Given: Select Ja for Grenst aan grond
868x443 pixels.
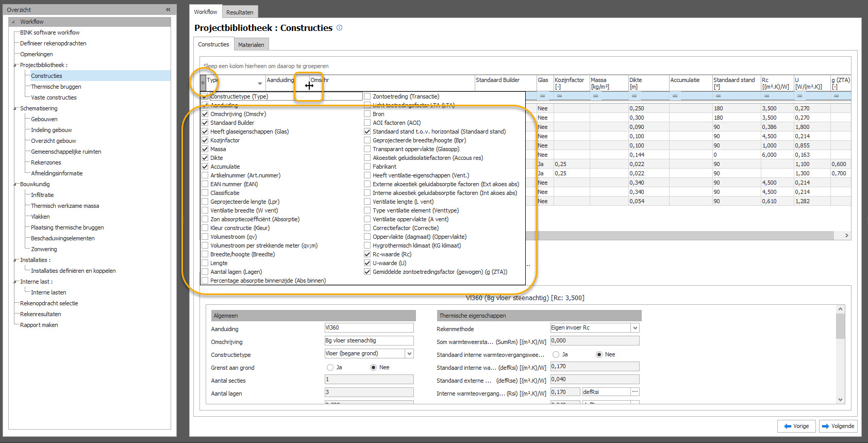Looking at the screenshot, I should (x=330, y=367).
